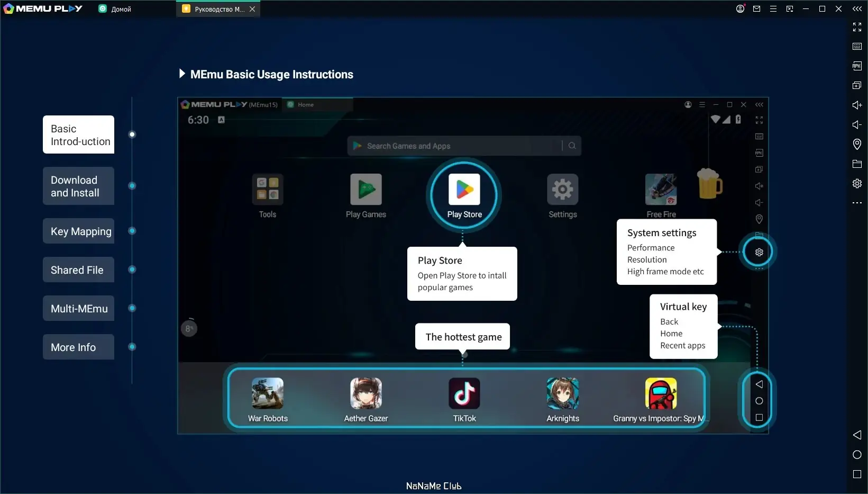Click the triangle before MEmu Basic Usage Instructions
Screen dimensions: 868x494
tap(182, 74)
